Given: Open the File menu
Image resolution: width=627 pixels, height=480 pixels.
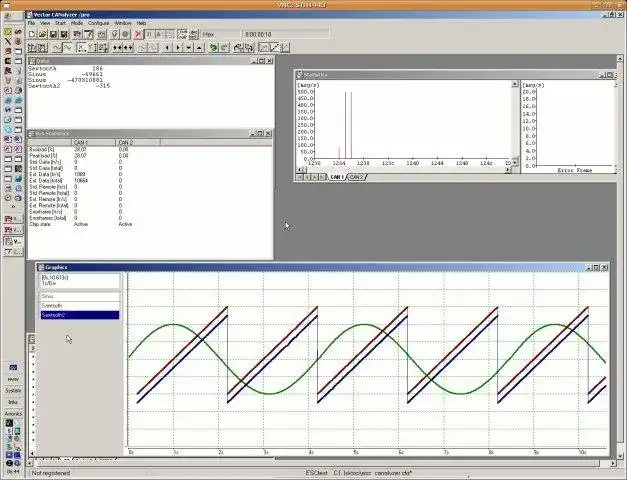Looking at the screenshot, I should 31,23.
